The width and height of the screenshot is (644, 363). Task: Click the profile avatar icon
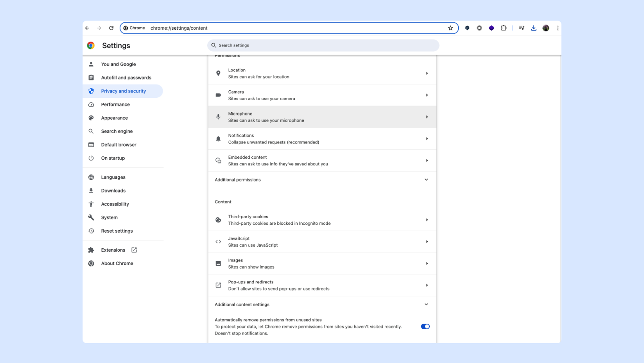point(546,28)
